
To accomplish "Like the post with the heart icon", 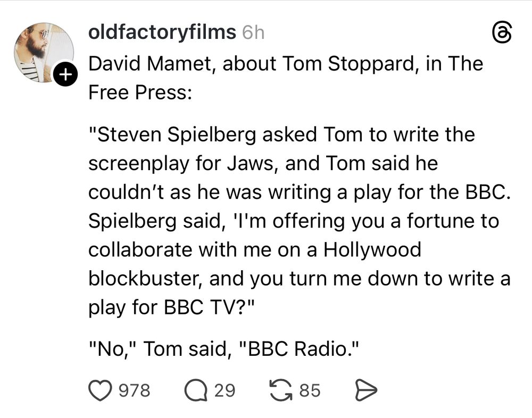I will coord(100,390).
